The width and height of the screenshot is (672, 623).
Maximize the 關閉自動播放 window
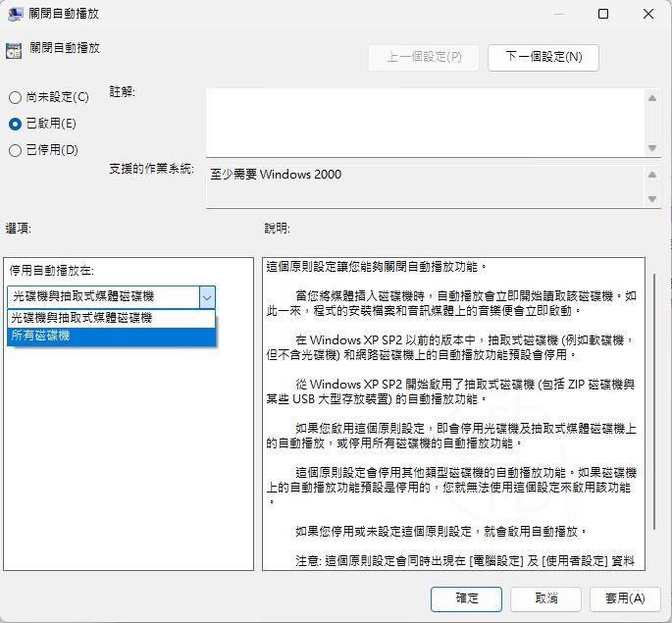coord(603,14)
